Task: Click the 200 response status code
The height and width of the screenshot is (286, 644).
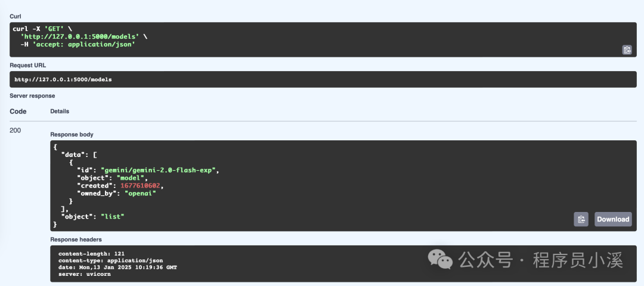Action: [x=16, y=130]
